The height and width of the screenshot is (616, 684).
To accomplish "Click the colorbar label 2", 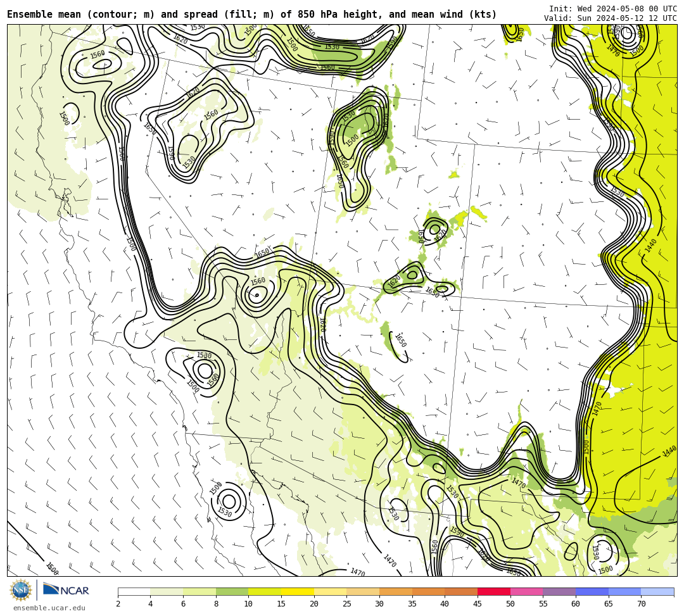I will (x=118, y=604).
